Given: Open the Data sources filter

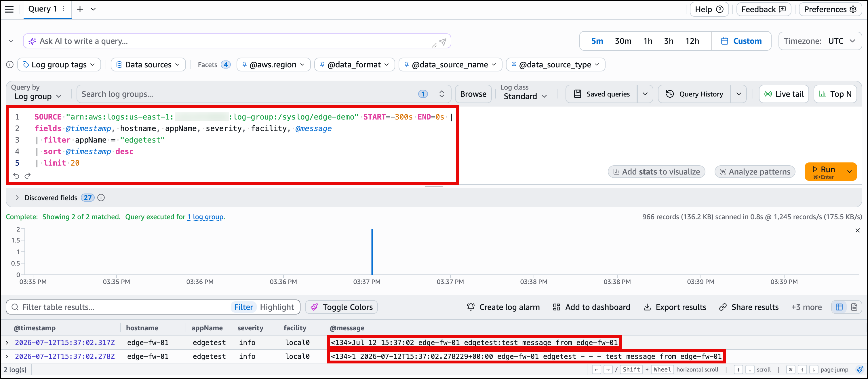Looking at the screenshot, I should [148, 65].
